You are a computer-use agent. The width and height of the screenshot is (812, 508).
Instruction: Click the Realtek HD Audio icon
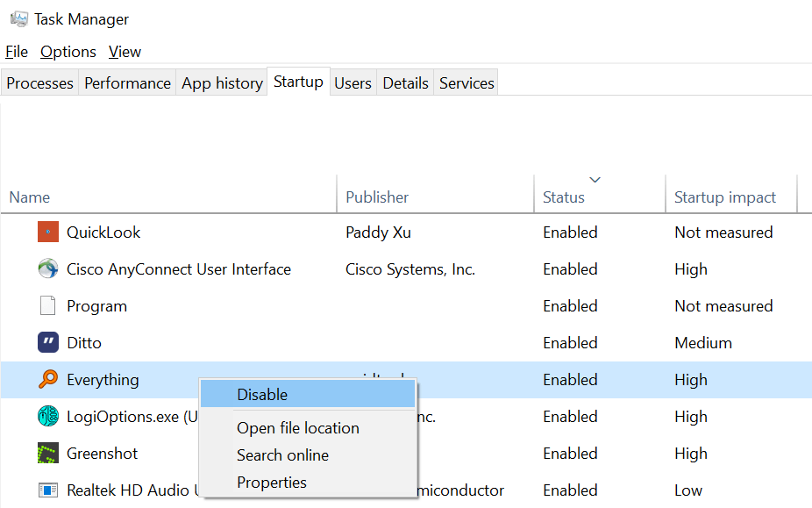[x=47, y=490]
